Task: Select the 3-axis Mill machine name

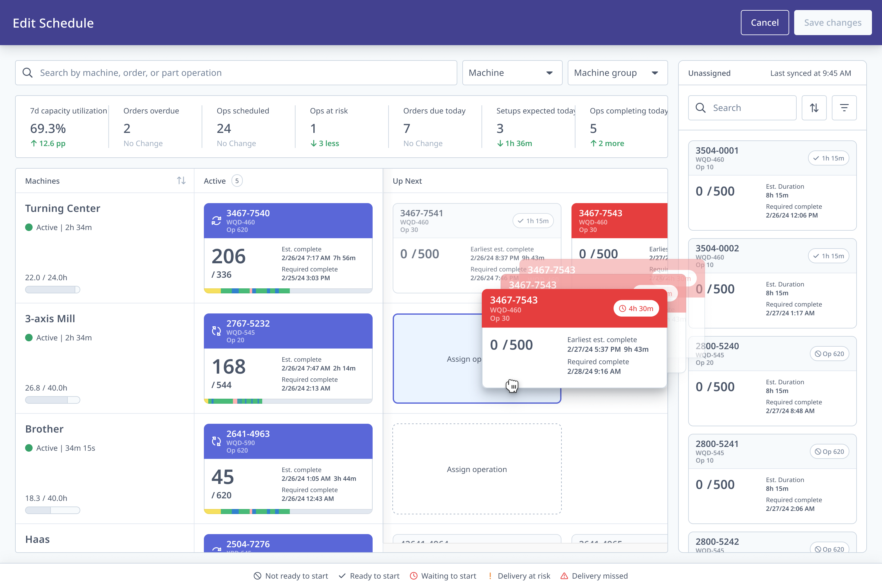Action: (50, 319)
